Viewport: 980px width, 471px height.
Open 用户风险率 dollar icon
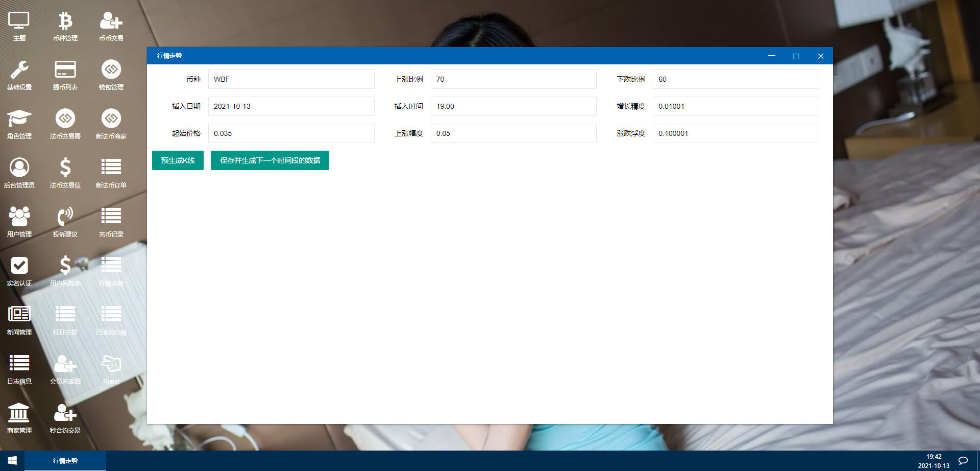[x=65, y=272]
